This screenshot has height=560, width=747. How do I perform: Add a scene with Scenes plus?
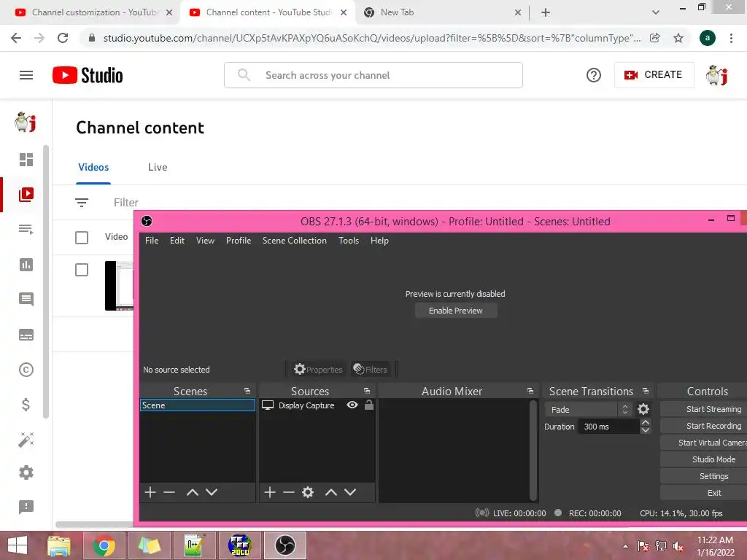150,492
